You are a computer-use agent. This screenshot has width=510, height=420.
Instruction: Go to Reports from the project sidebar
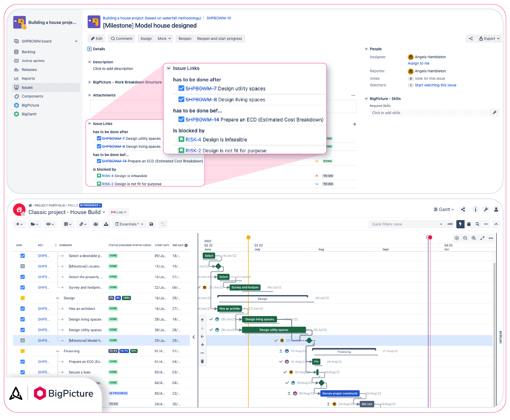pyautogui.click(x=28, y=78)
